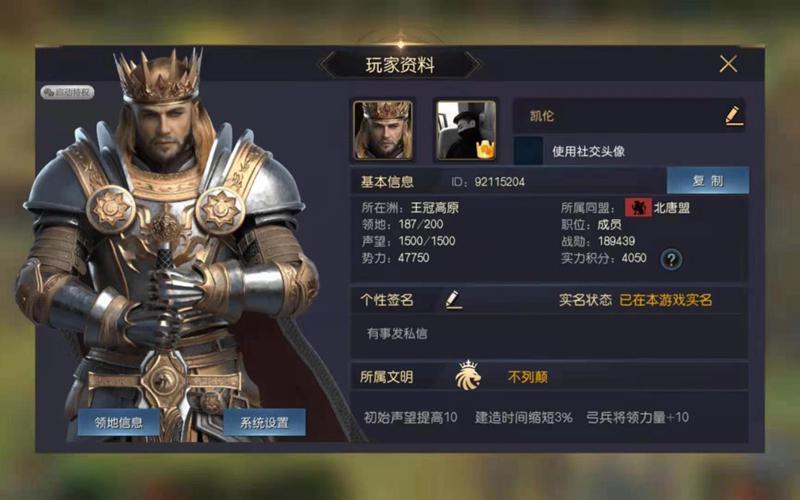Viewport: 800px width, 500px height.
Task: Click the 复制 button to copy ID
Action: 708,181
